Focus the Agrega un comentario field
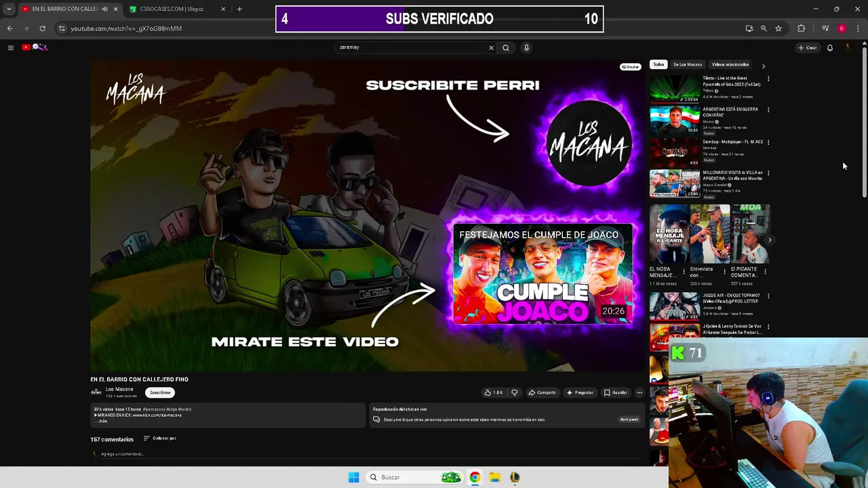Viewport: 868px width, 488px height. pos(370,454)
